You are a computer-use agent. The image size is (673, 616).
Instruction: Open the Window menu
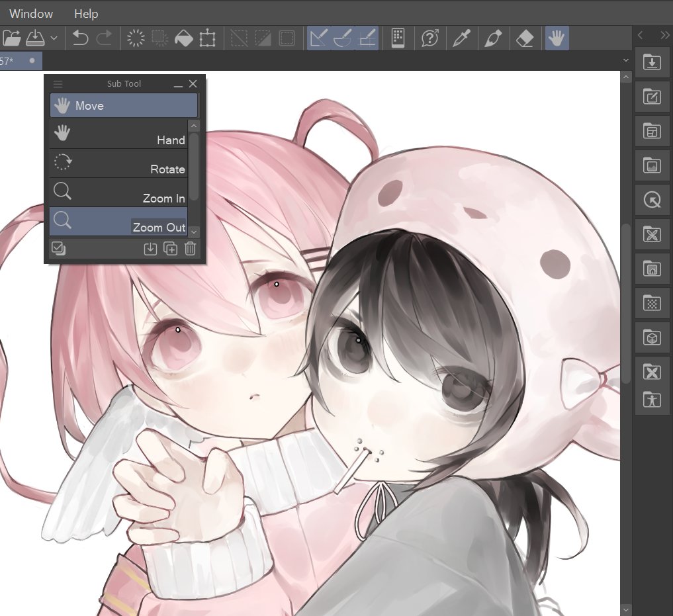[x=31, y=14]
